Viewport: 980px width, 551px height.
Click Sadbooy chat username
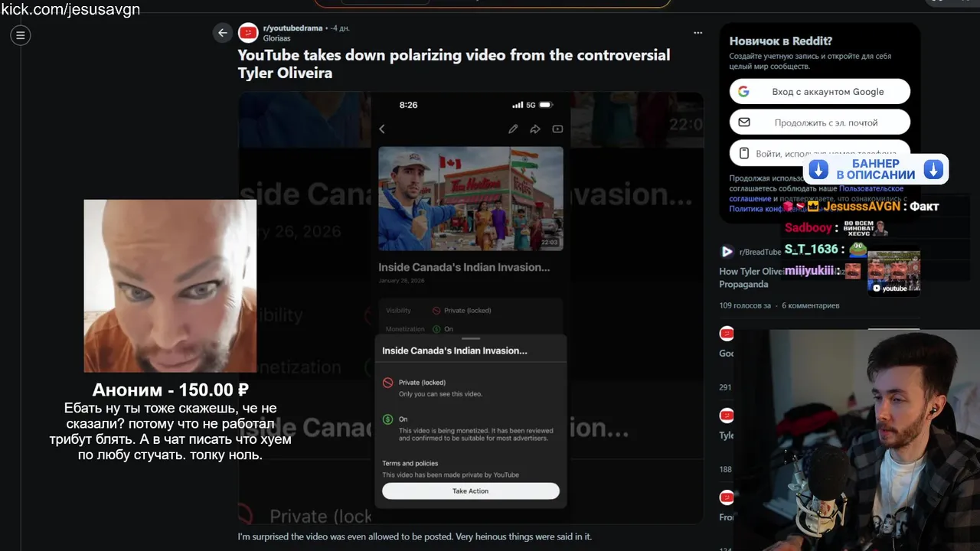[x=808, y=228]
